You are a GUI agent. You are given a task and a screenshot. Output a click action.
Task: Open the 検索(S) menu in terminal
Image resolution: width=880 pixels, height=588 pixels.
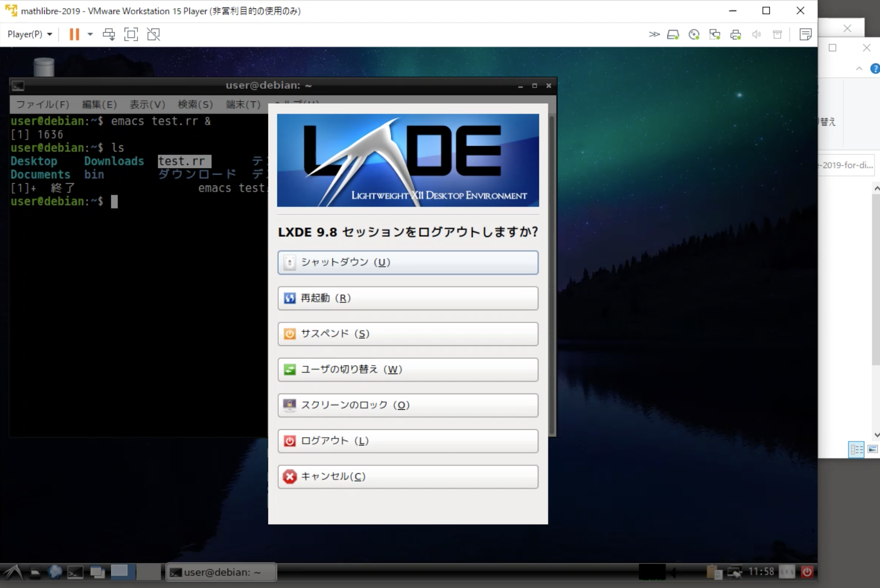coord(195,104)
